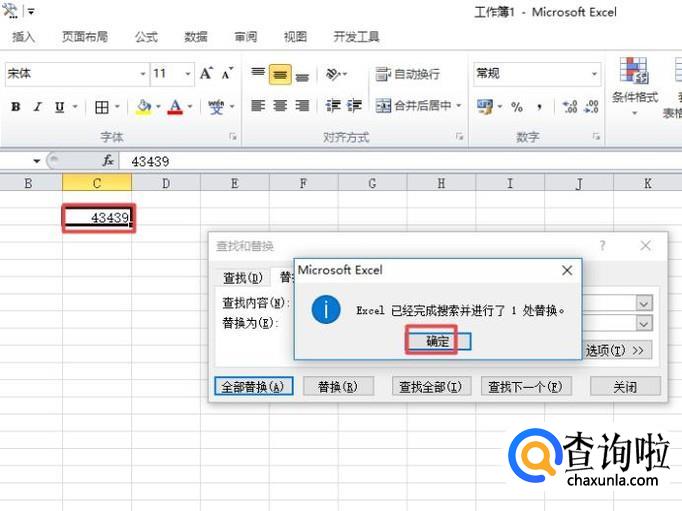Click 全部替换(A) button
The width and height of the screenshot is (682, 511).
pos(253,386)
